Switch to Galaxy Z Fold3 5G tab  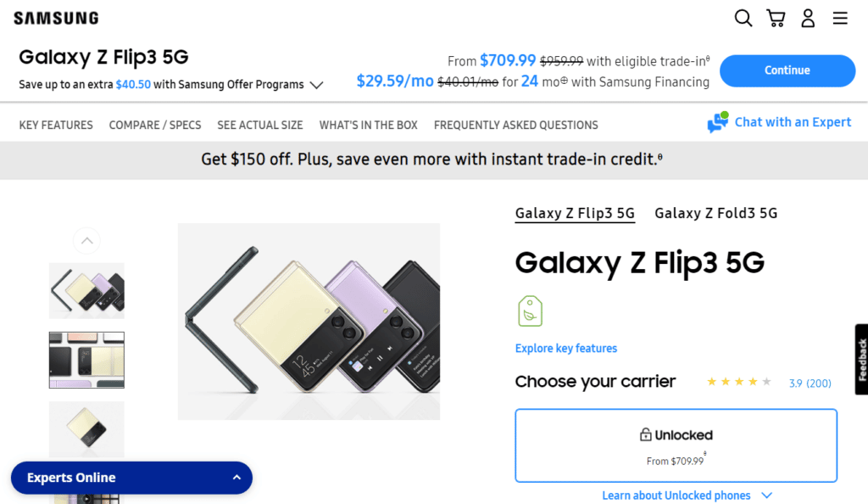click(715, 213)
